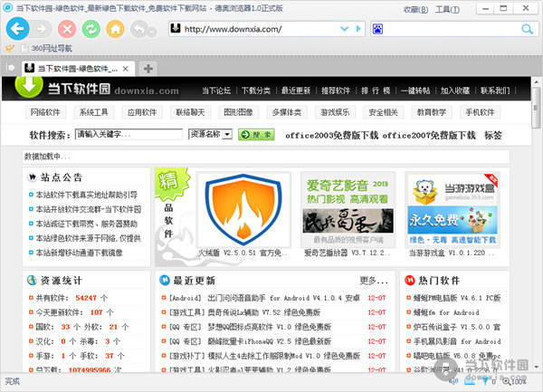
Task: Select the 游戏娱乐 category button
Action: (x=335, y=112)
